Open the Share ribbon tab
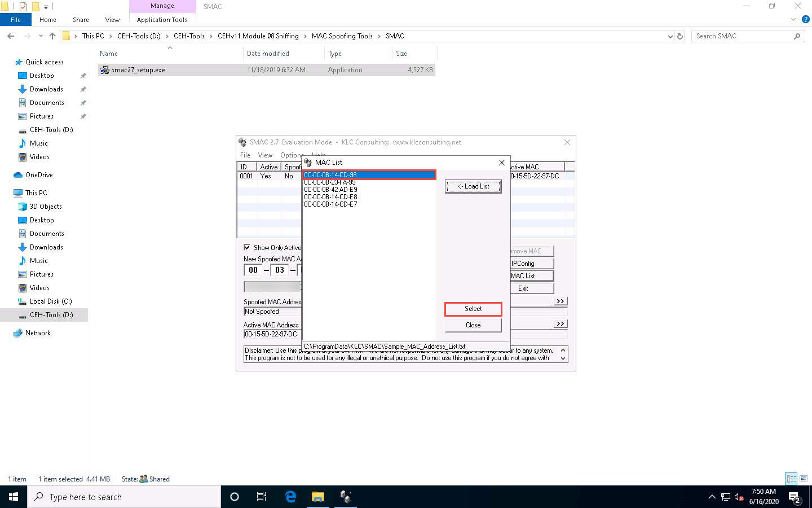The image size is (812, 508). click(81, 20)
